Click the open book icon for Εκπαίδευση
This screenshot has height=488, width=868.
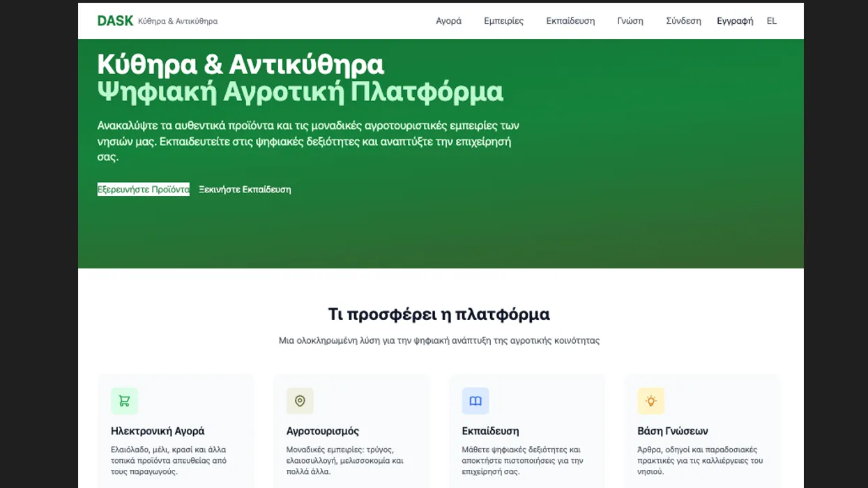point(475,401)
